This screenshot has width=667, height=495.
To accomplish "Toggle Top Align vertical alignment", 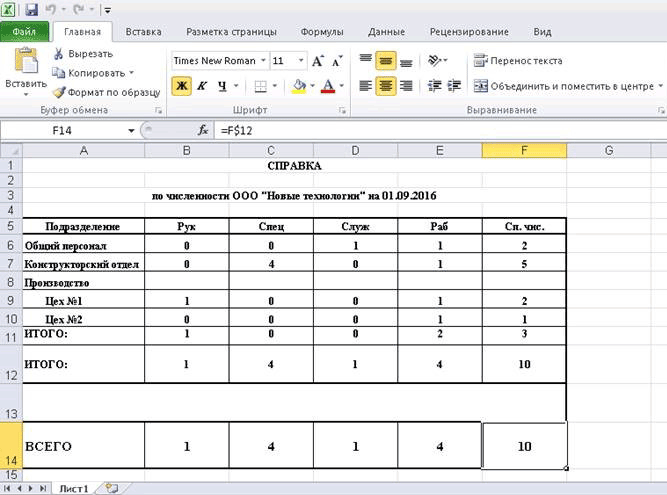I will click(x=365, y=60).
